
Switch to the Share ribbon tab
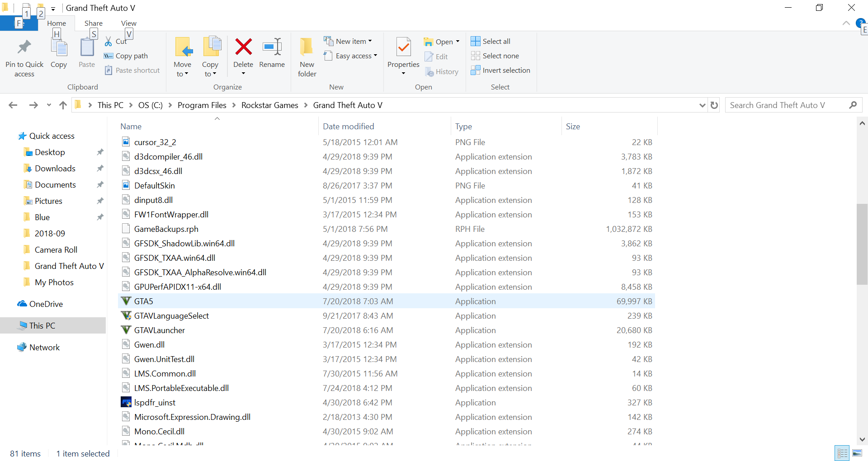(93, 23)
